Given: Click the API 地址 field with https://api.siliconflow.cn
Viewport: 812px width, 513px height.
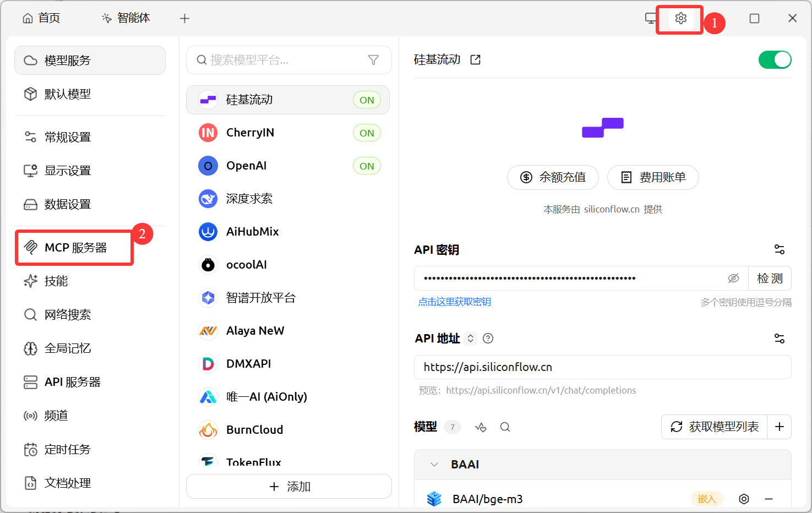Looking at the screenshot, I should (602, 367).
